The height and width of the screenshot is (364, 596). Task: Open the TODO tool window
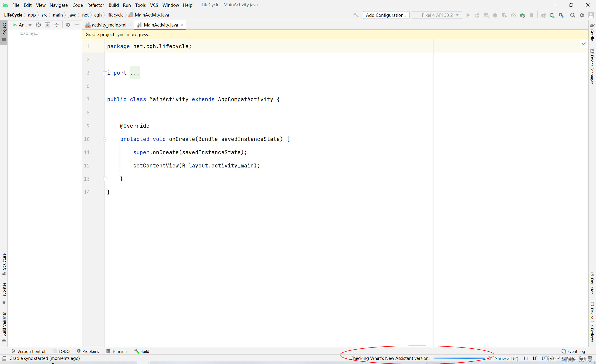(61, 351)
